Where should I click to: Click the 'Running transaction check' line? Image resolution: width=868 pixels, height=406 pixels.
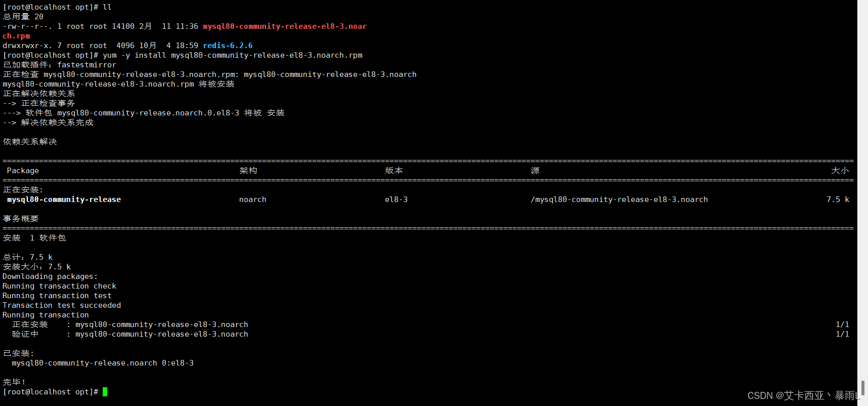click(59, 286)
